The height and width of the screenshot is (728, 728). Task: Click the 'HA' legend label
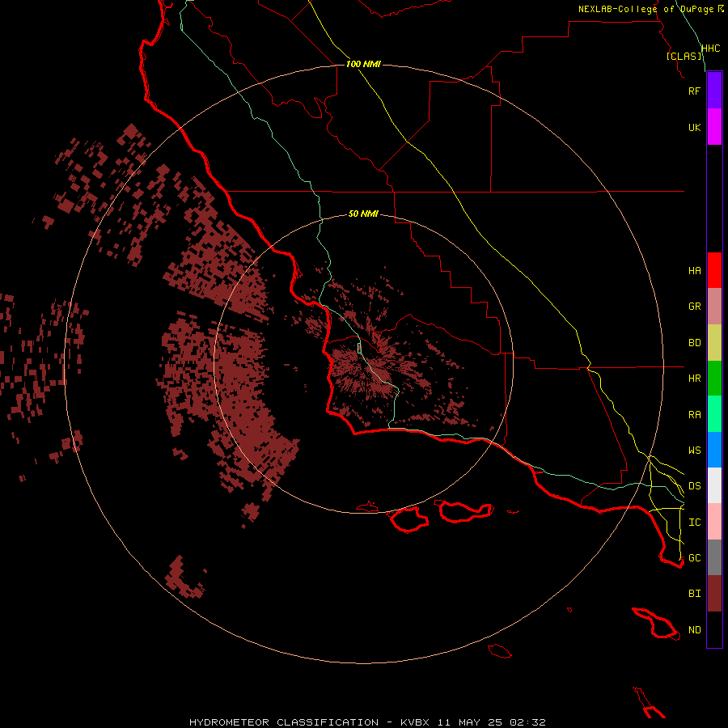click(694, 271)
